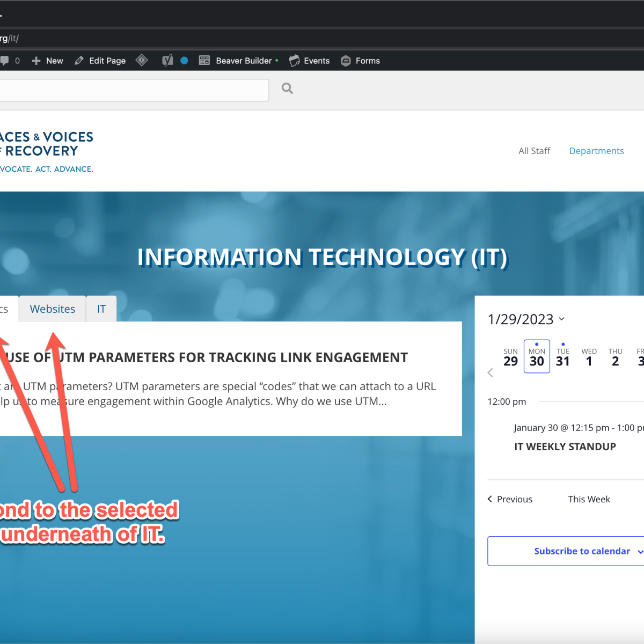Image resolution: width=644 pixels, height=644 pixels.
Task: Go to previous days with left chevron
Action: (x=490, y=372)
